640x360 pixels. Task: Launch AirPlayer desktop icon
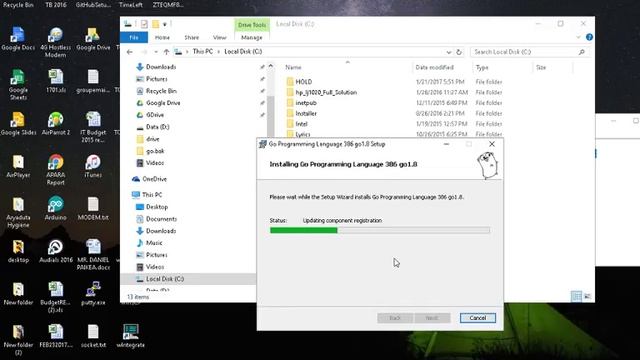(18, 166)
